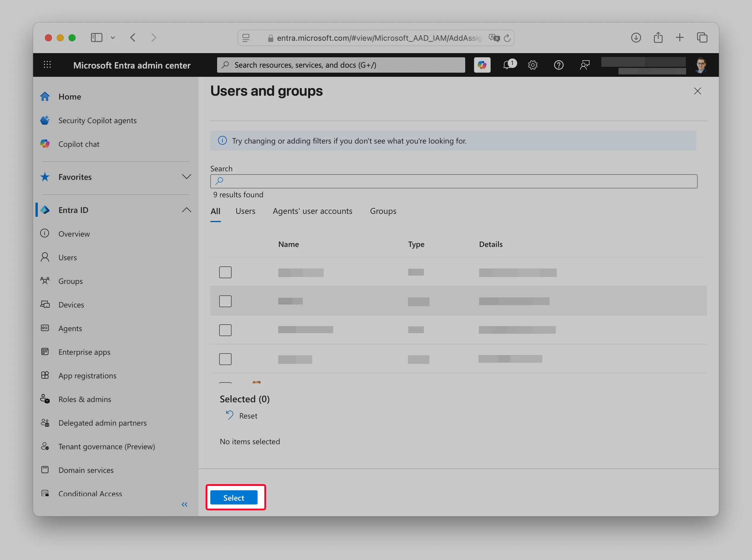Image resolution: width=752 pixels, height=560 pixels.
Task: Click the Safari share icon
Action: coord(658,38)
